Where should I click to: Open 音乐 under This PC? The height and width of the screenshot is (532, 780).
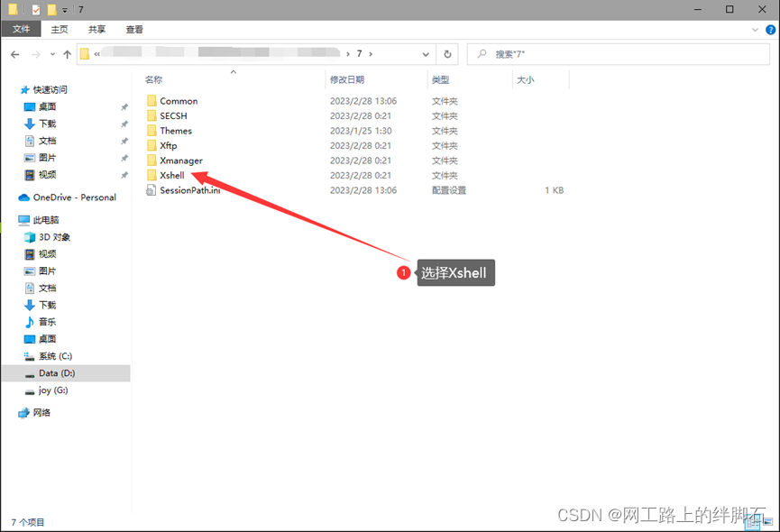(47, 322)
